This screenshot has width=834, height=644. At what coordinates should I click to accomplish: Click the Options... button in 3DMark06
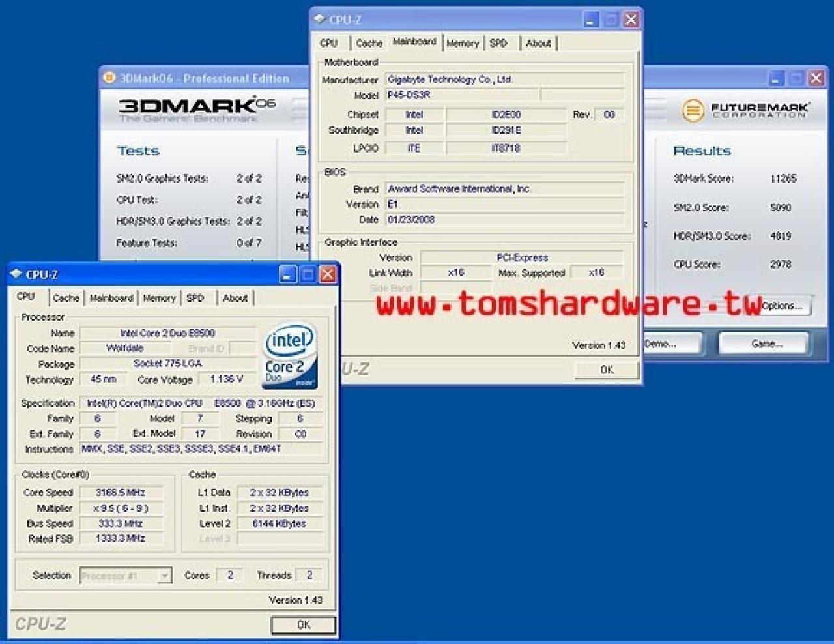point(782,306)
